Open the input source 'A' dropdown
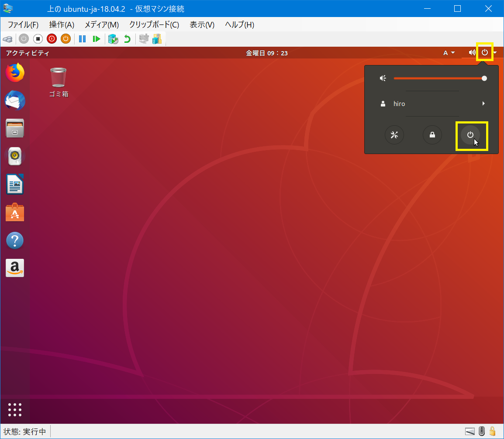This screenshot has height=439, width=504. [449, 53]
